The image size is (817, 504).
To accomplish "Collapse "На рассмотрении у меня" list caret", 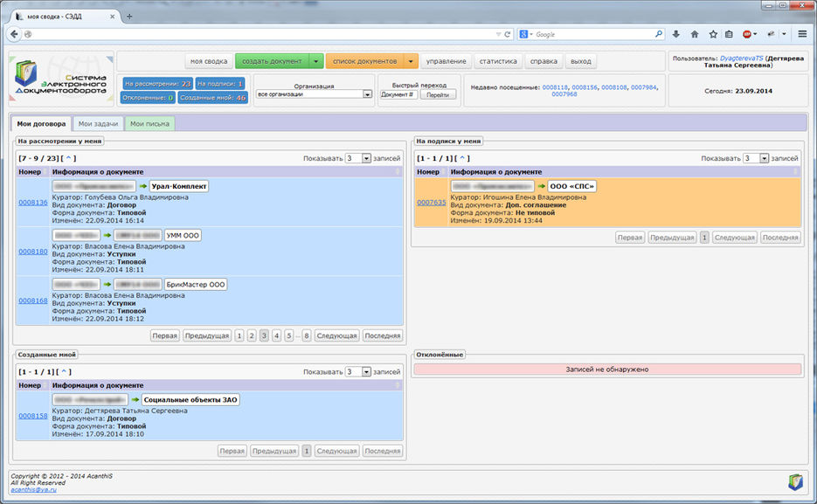I will (68, 158).
